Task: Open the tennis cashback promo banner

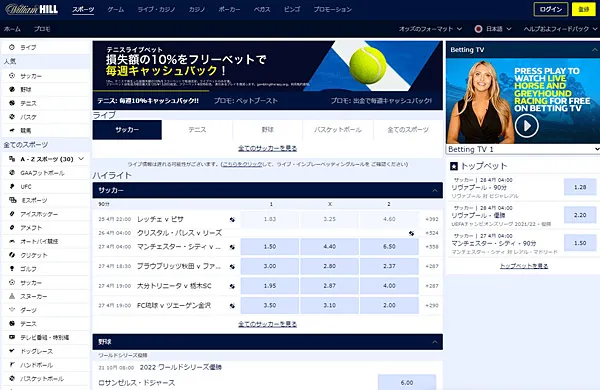Action: (x=267, y=66)
